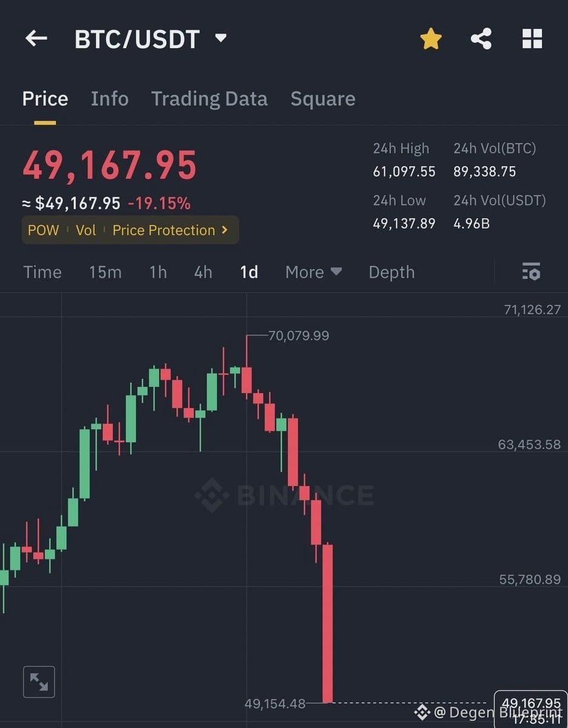The image size is (568, 728).
Task: Open the Square tab
Action: (323, 99)
